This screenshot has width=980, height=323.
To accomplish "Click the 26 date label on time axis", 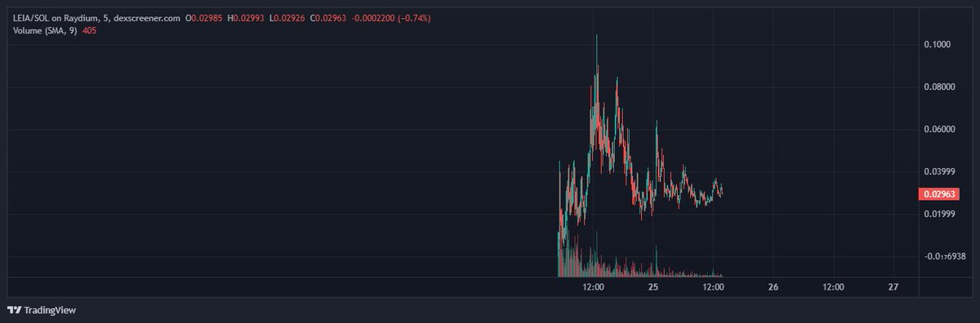I will [773, 287].
